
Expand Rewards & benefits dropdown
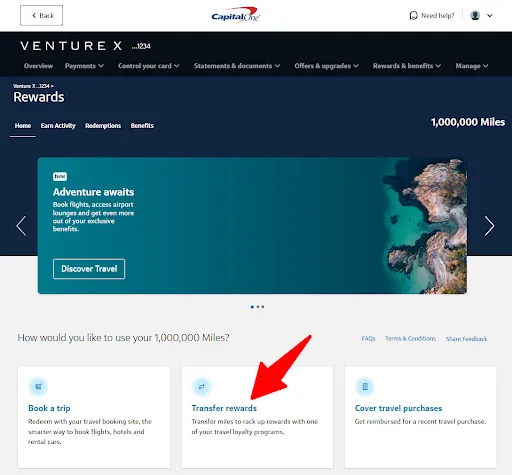(x=407, y=66)
